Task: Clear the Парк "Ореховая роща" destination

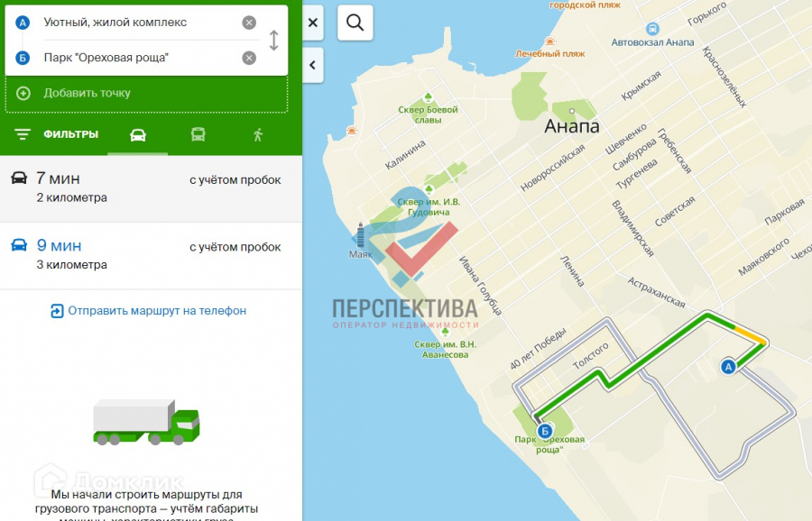Action: (x=249, y=58)
